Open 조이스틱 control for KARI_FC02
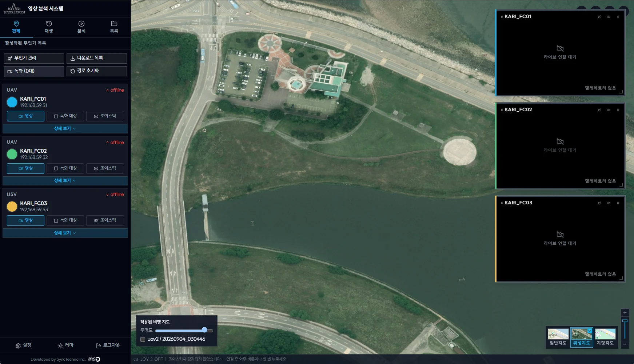This screenshot has height=364, width=634. pyautogui.click(x=105, y=168)
